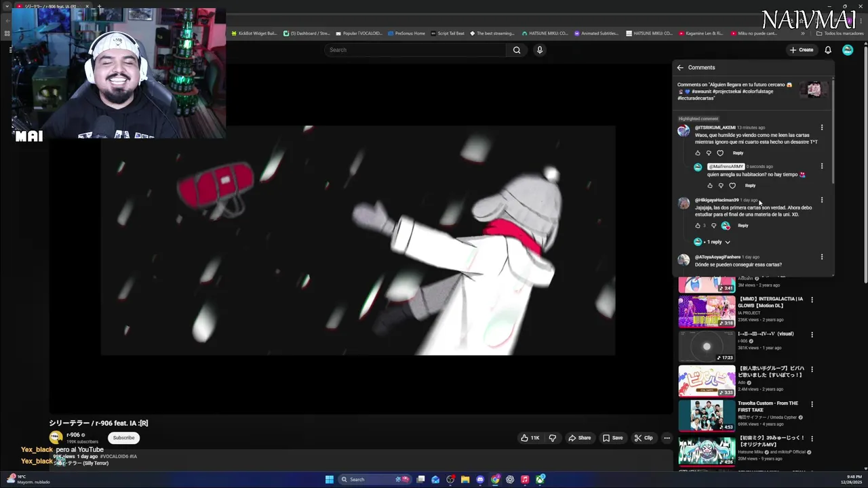Open the music app taskbar icon
The width and height of the screenshot is (868, 488).
(x=525, y=479)
